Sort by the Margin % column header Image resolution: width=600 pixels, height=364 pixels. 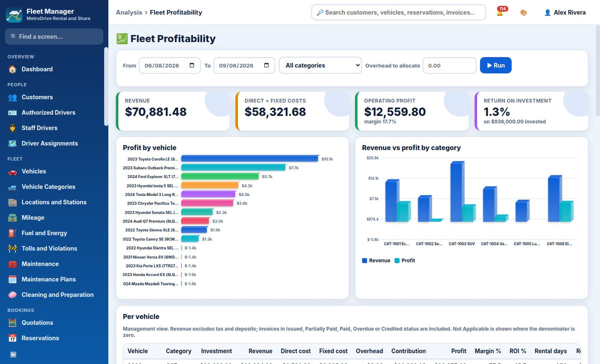487,351
